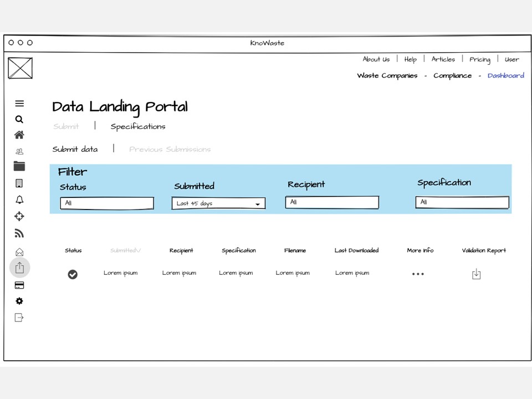Image resolution: width=532 pixels, height=399 pixels.
Task: Sort by the Submitted column header
Action: pos(125,250)
